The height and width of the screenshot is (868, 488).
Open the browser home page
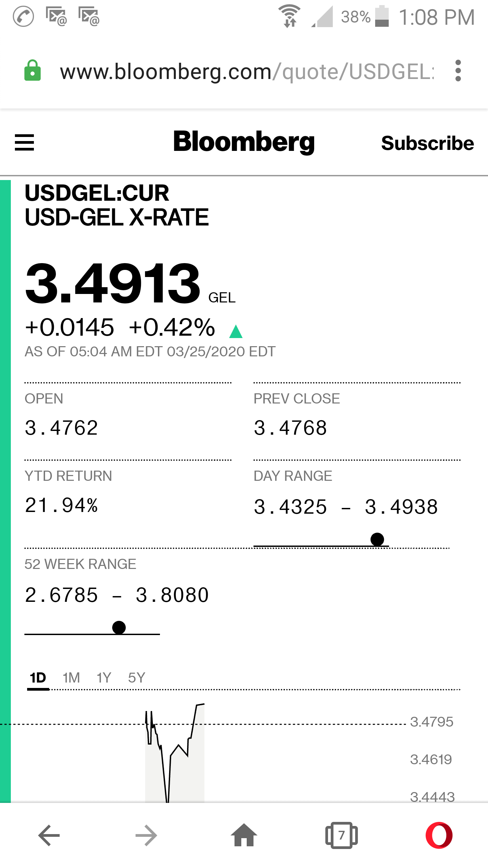pos(244,835)
